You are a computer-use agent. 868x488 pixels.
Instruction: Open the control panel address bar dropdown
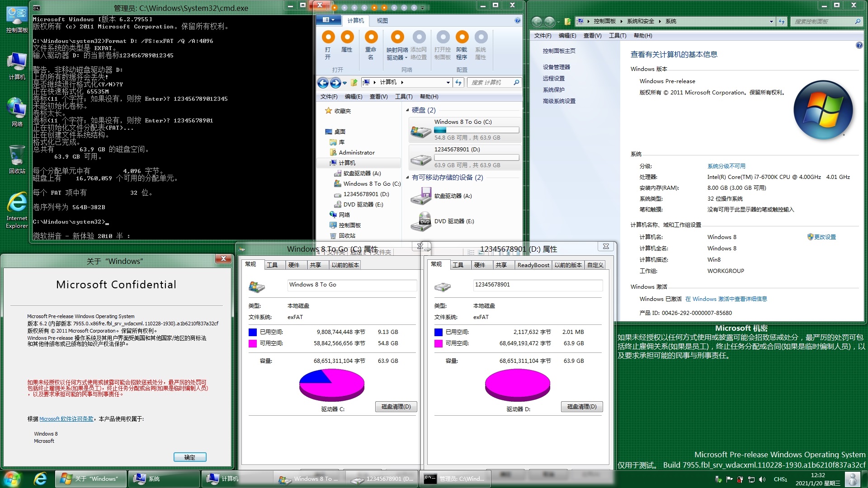[x=771, y=21]
